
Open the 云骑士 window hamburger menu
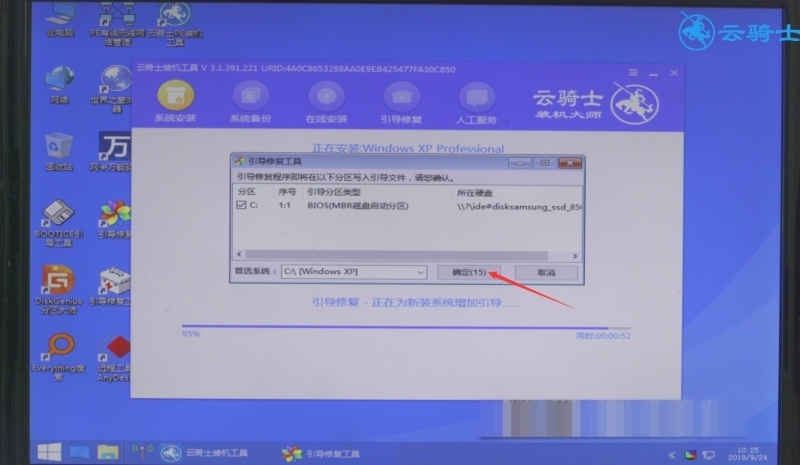point(633,72)
